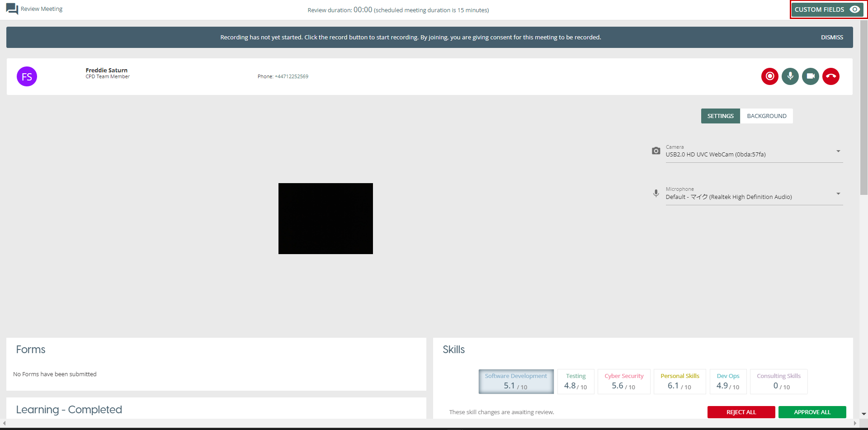Click the FS avatar for Freddie Saturn

pyautogui.click(x=27, y=76)
